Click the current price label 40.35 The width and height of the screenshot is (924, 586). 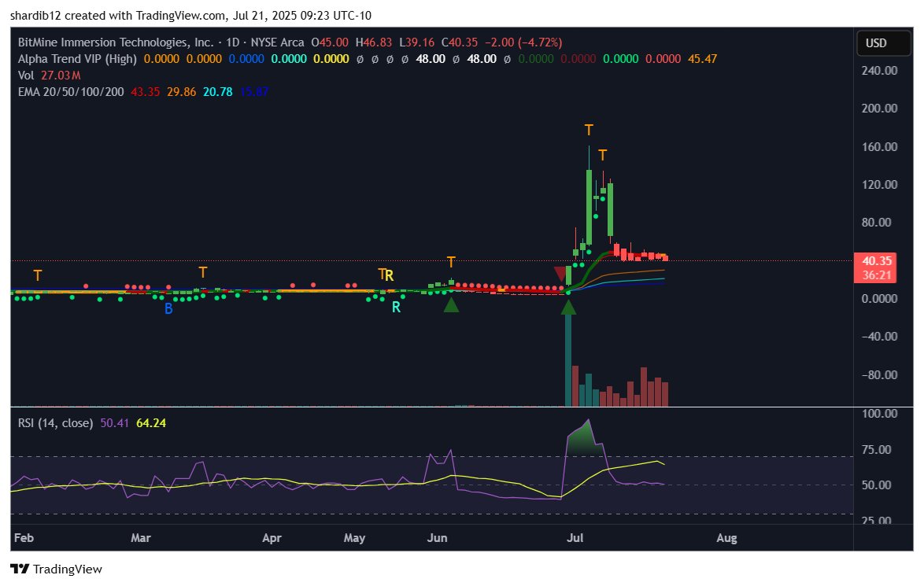(x=876, y=261)
